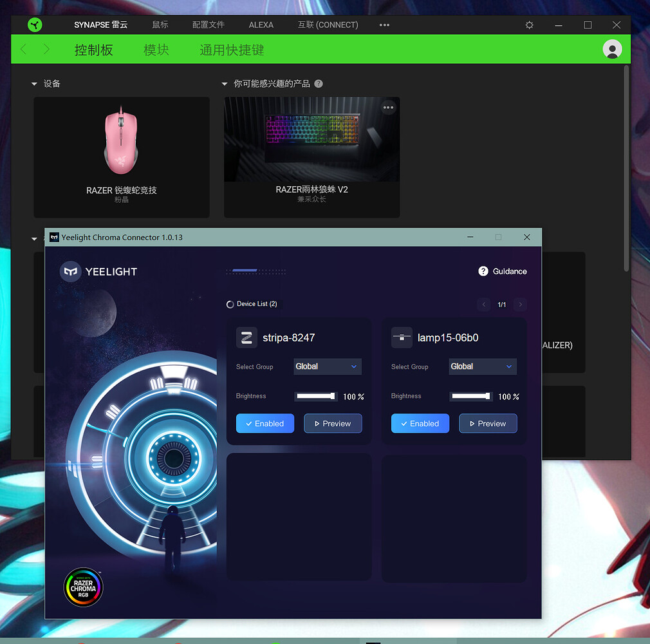650x644 pixels.
Task: Click the stripa-8247 light strip icon
Action: tap(246, 337)
